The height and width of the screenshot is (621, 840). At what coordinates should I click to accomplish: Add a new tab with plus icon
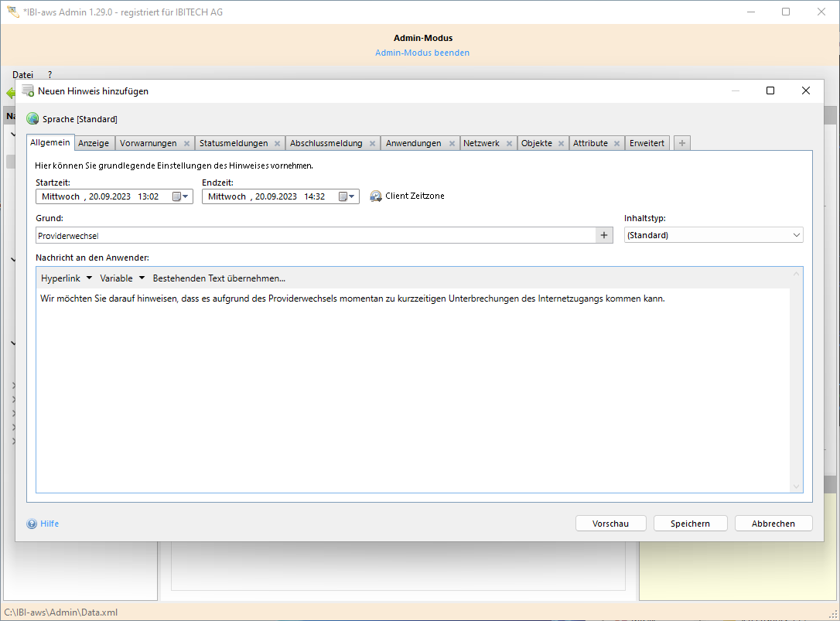[681, 143]
